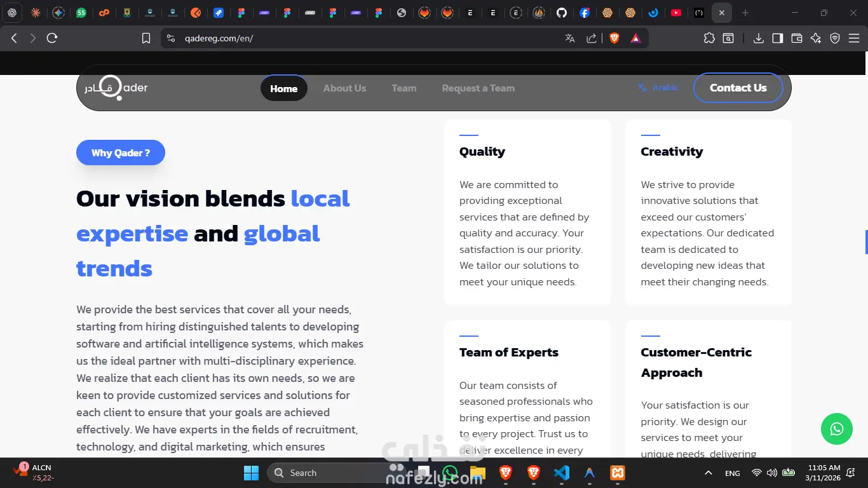Open the Extensions puzzle icon

[709, 38]
